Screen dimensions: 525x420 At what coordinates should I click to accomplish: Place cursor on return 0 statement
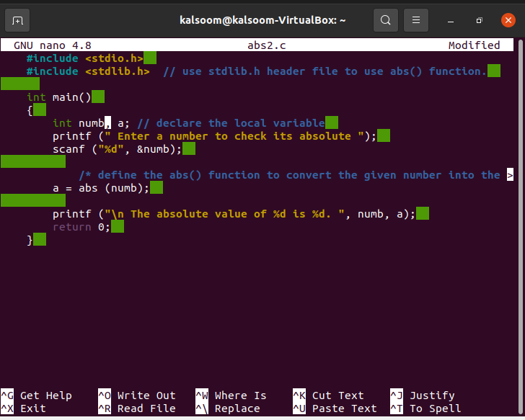(81, 227)
